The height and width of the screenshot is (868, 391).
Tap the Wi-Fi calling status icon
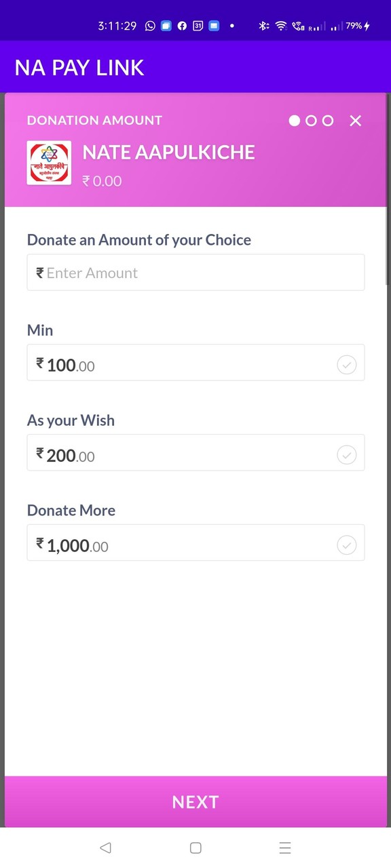point(297,25)
